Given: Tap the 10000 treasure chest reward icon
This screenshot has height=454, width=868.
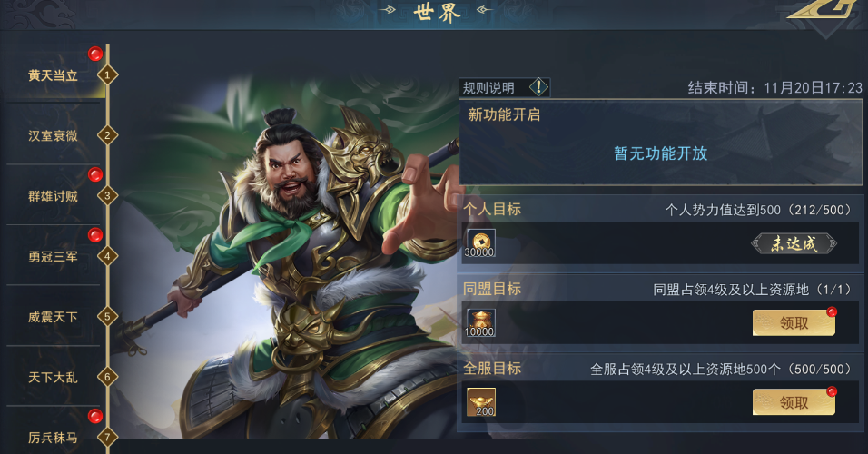Looking at the screenshot, I should tap(479, 322).
